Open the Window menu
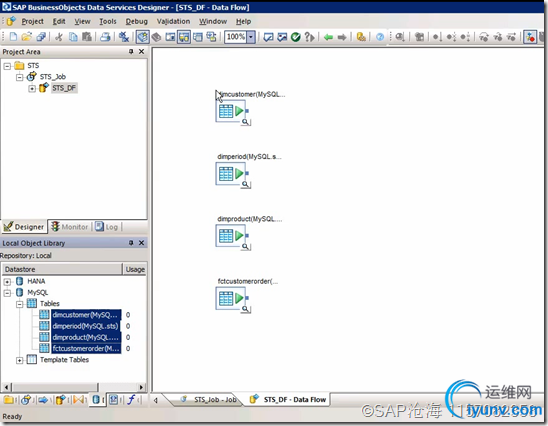Screen dimensions: 548x426 coord(213,21)
